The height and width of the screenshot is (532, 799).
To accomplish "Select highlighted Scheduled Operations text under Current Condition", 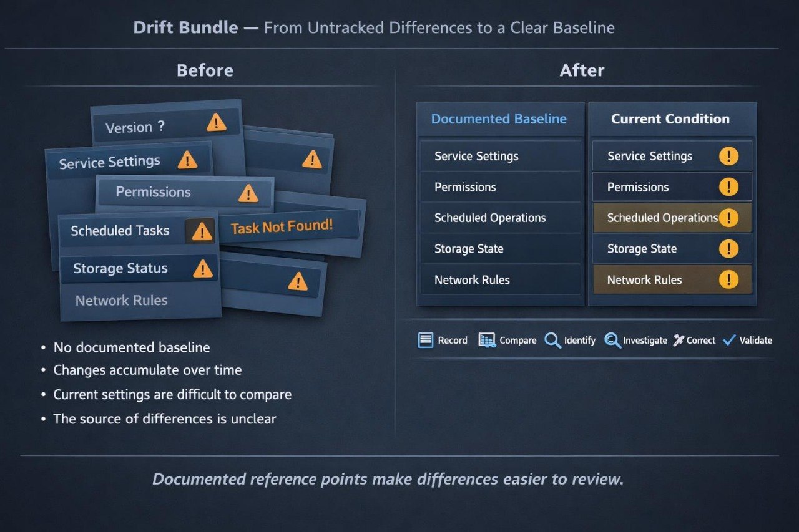I will click(662, 218).
